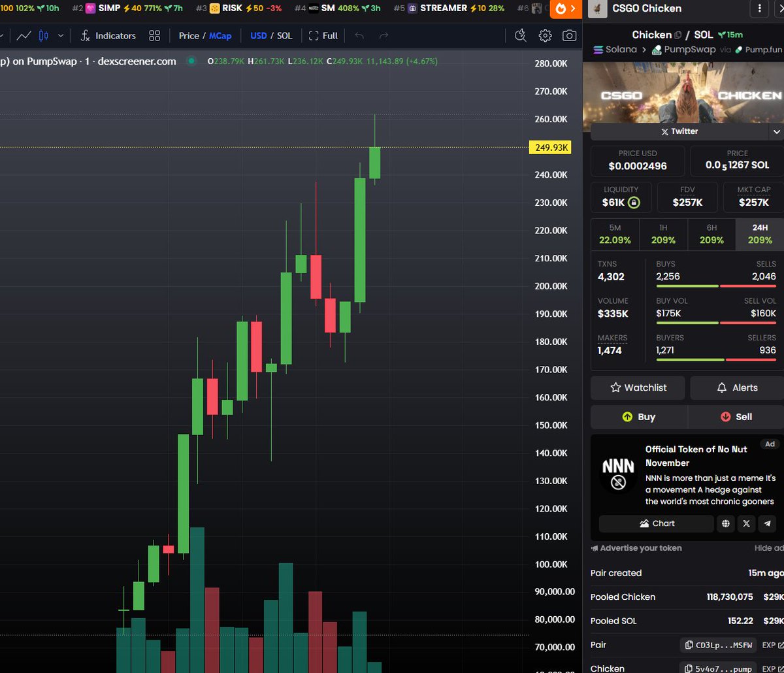Select the 1H timeframe tab

pos(663,234)
